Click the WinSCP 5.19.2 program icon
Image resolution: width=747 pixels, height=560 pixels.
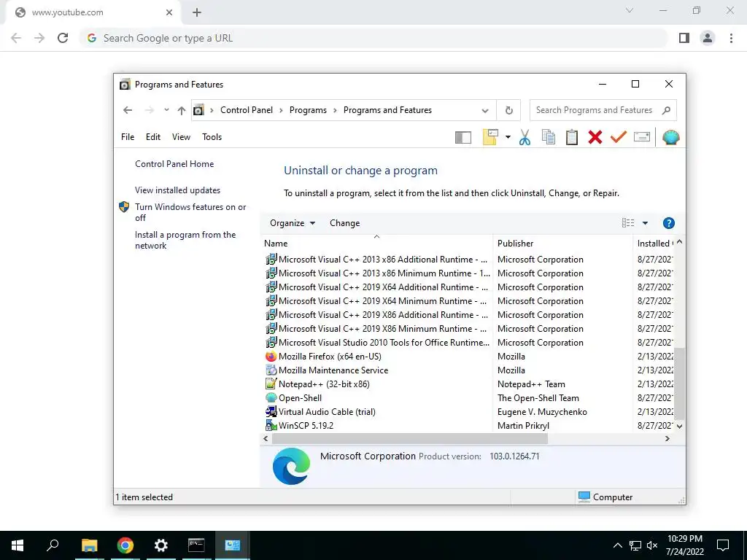tap(271, 425)
